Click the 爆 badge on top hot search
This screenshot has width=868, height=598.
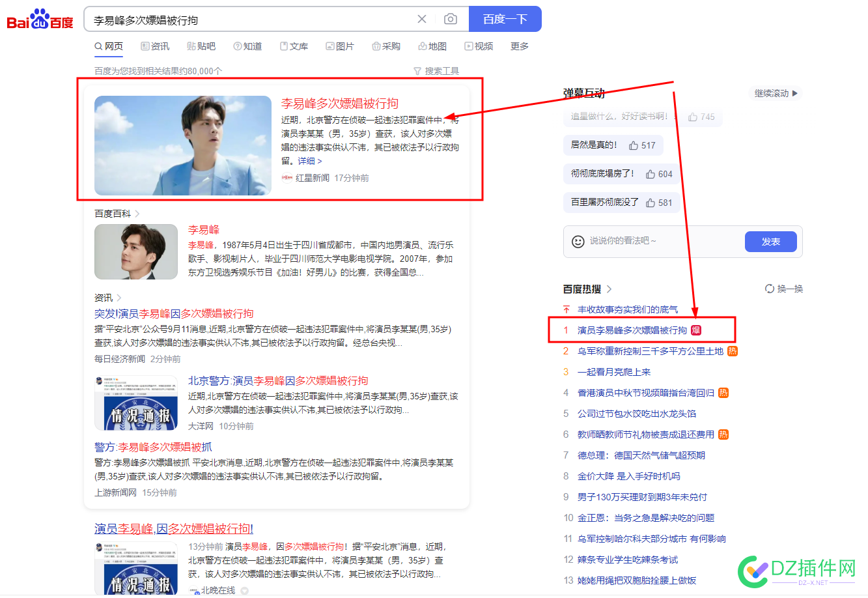696,330
